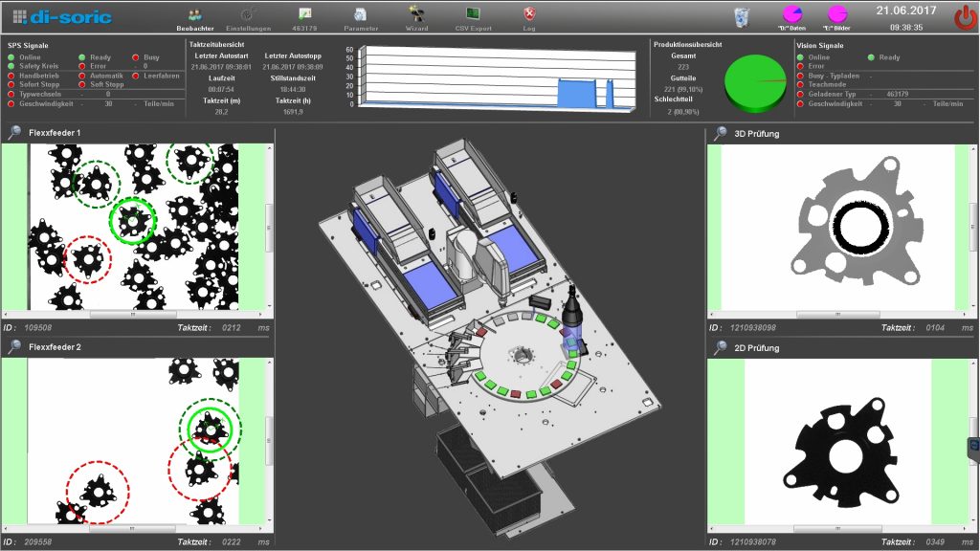Click the "E:" Bilder disk usage pie
This screenshot has width=980, height=551.
[x=837, y=13]
